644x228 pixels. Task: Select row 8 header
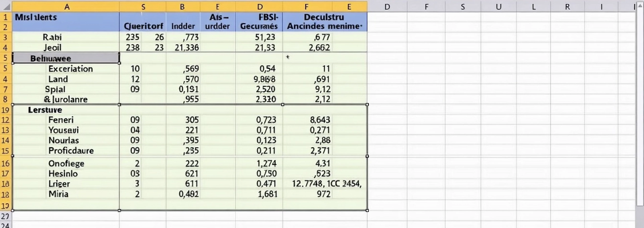pos(6,99)
